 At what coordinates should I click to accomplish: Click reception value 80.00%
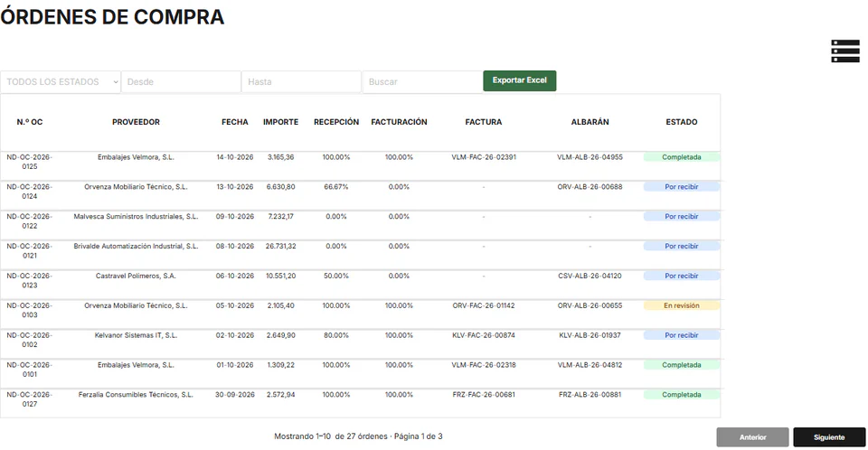[336, 335]
